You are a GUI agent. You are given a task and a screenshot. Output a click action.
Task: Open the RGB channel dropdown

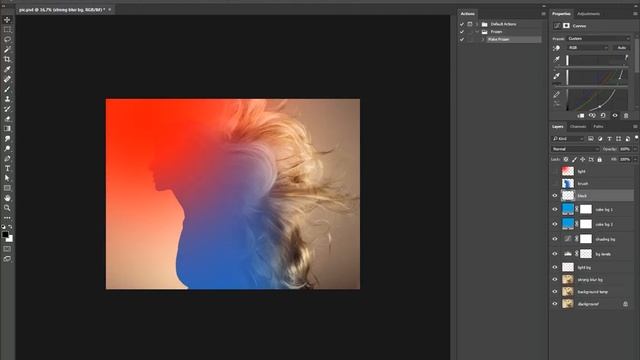(x=587, y=48)
